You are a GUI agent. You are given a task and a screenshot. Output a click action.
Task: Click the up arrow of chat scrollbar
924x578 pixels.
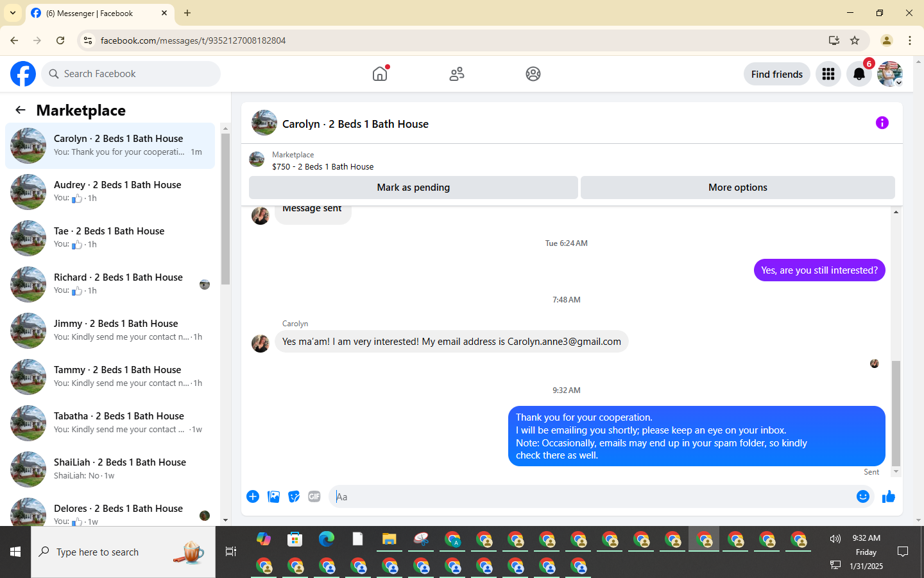(896, 212)
